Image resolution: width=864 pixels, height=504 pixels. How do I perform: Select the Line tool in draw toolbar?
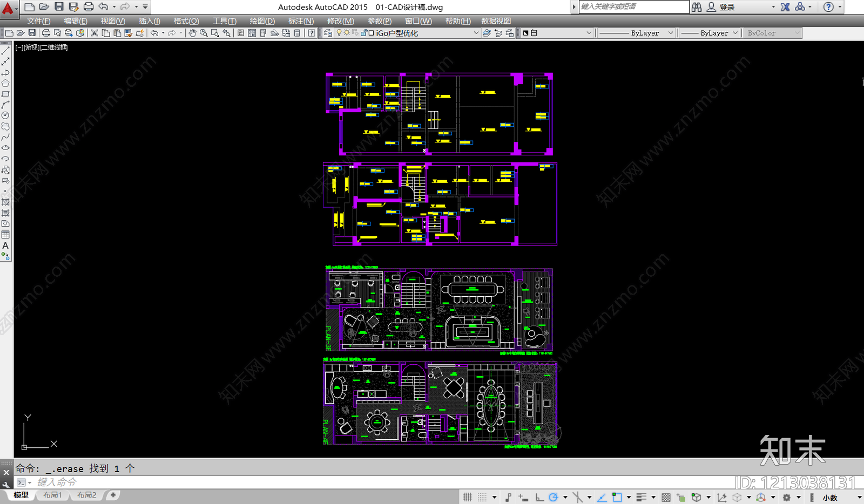pyautogui.click(x=5, y=51)
